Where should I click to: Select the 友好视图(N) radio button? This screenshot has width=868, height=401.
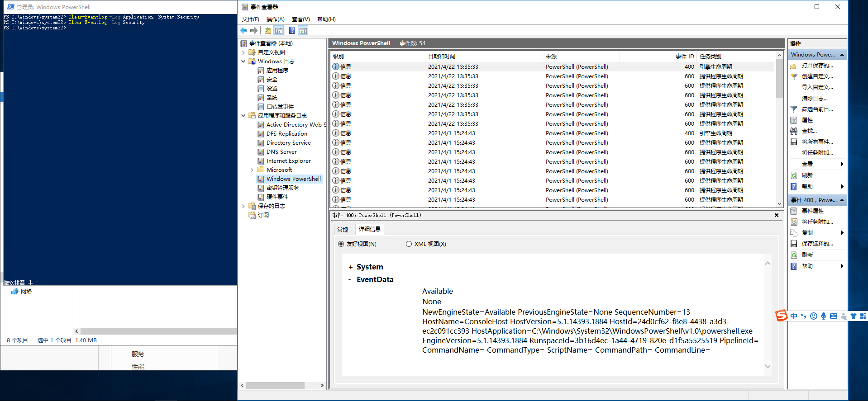pos(341,244)
